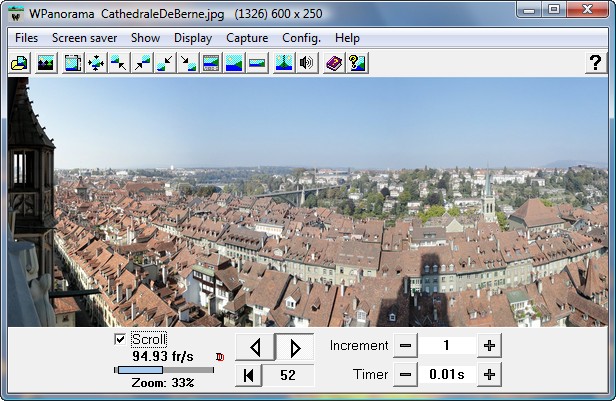Click the small strip image icon

257,63
